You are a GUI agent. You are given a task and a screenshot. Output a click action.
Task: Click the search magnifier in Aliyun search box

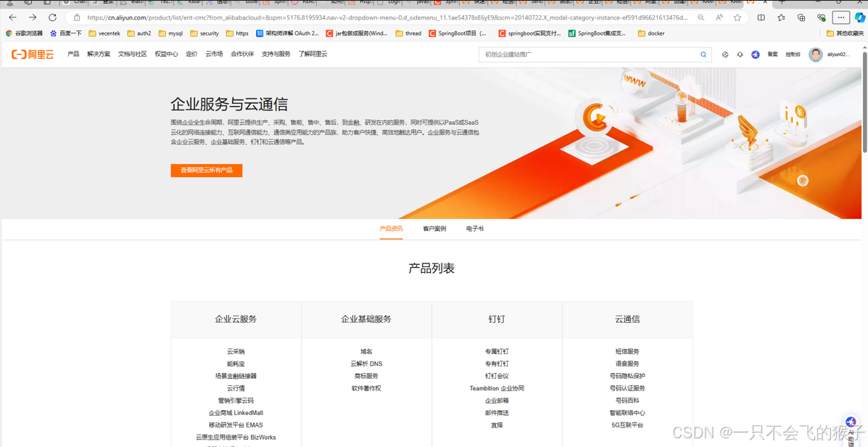click(703, 54)
